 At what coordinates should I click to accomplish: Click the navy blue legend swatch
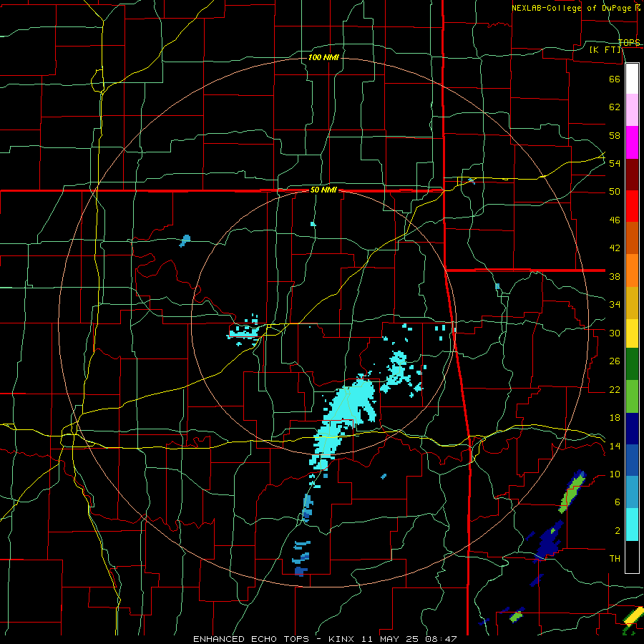point(632,429)
